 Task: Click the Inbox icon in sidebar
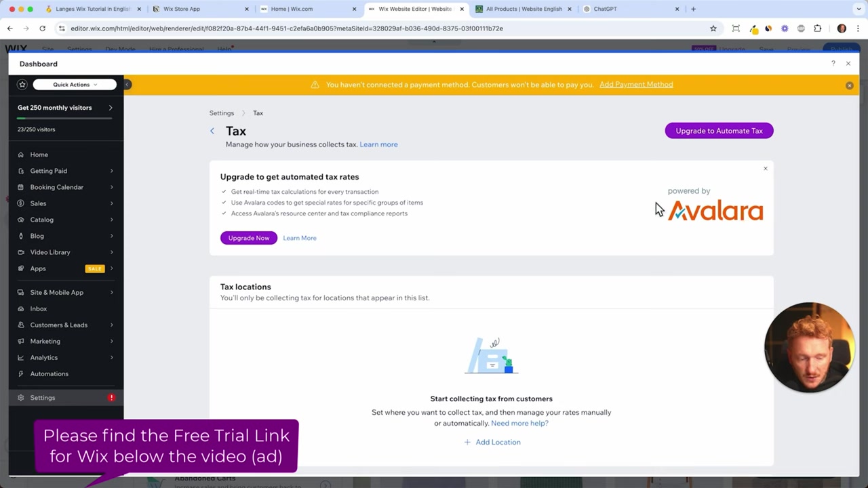point(20,308)
